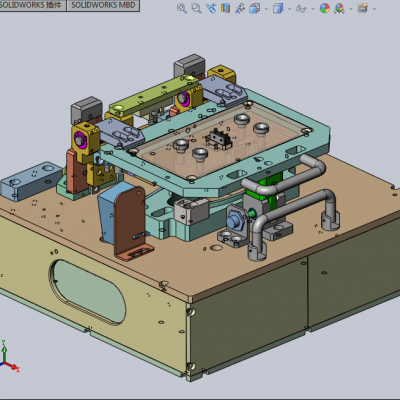The width and height of the screenshot is (400, 400).
Task: Click the Apply Scene icon
Action: (339, 8)
